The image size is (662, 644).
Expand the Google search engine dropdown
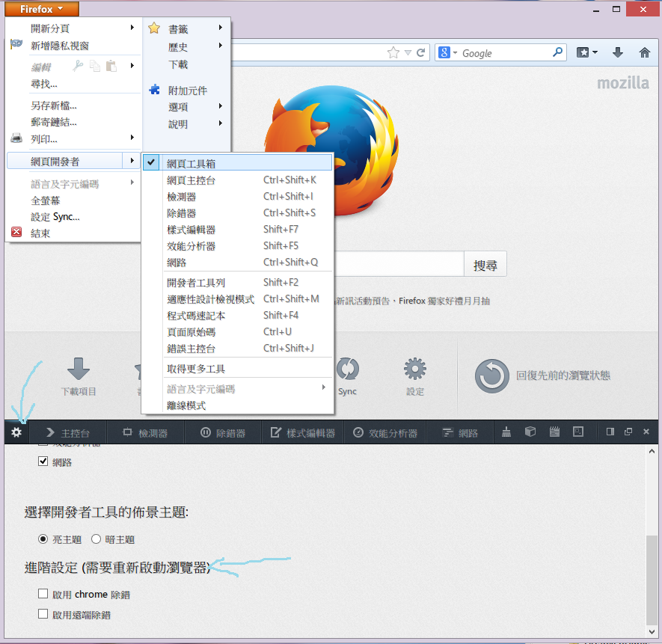tap(448, 52)
